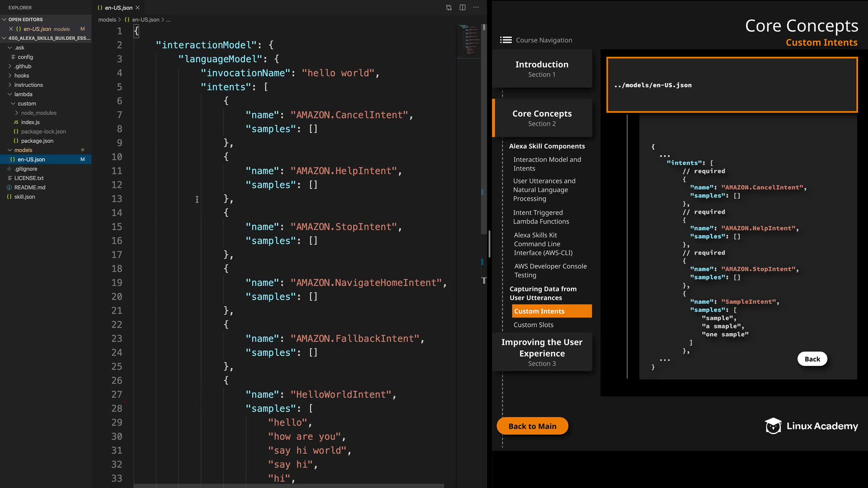This screenshot has height=488, width=868.
Task: Click the Course Navigation hamburger icon
Action: point(505,40)
